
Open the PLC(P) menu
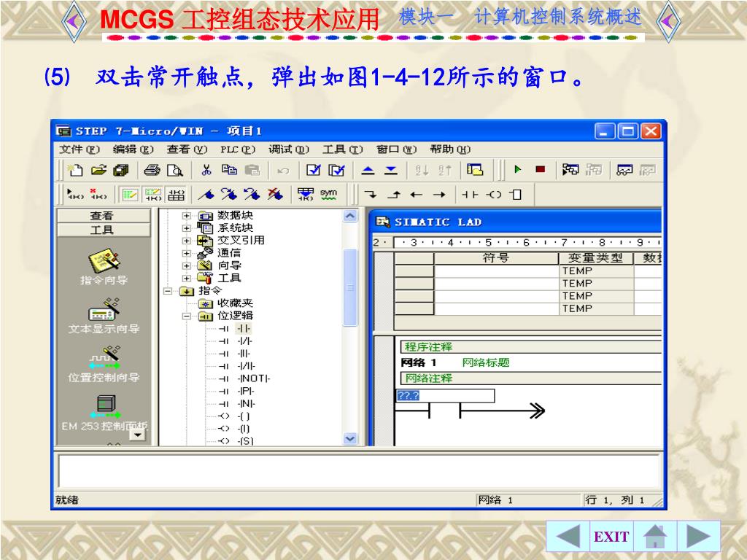tap(238, 149)
